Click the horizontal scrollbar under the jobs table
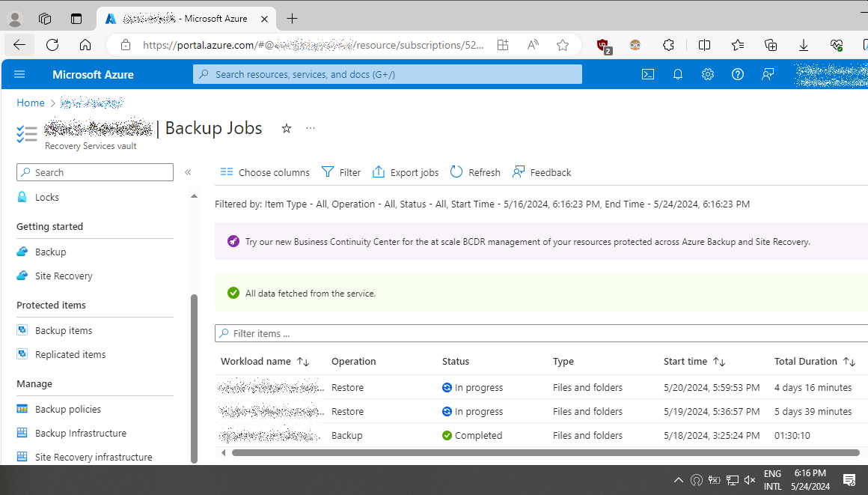Screen dimensions: 868x495 pyautogui.click(x=545, y=453)
